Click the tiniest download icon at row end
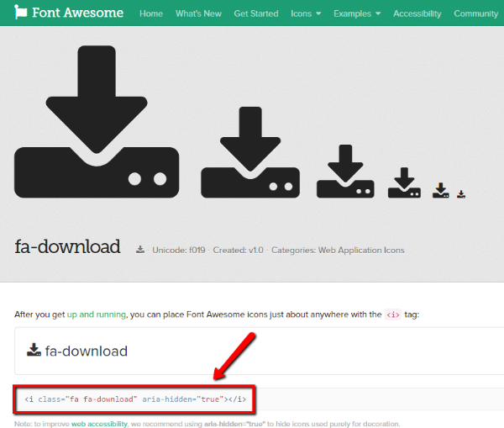Image resolution: width=504 pixels, height=428 pixels. [461, 194]
